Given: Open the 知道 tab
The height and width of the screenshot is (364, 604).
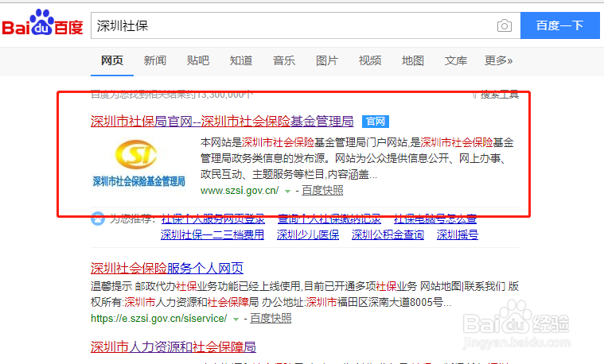Looking at the screenshot, I should [x=241, y=60].
